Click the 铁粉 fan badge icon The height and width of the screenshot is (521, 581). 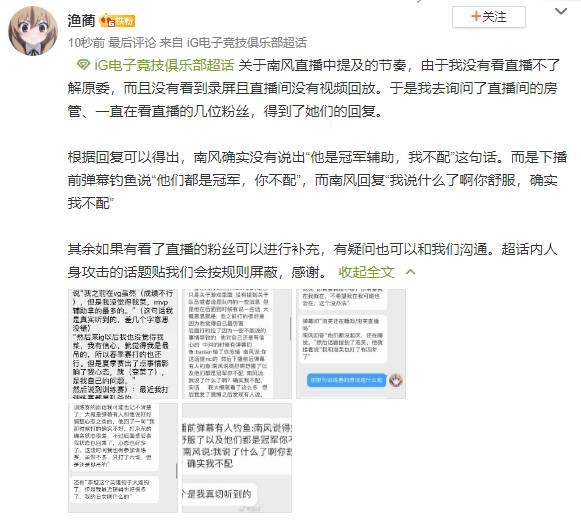(118, 21)
